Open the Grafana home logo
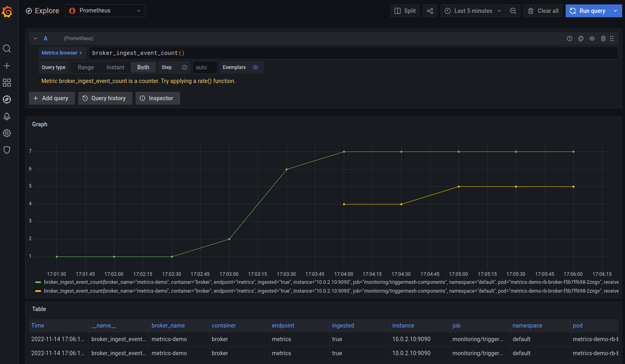 pyautogui.click(x=7, y=12)
